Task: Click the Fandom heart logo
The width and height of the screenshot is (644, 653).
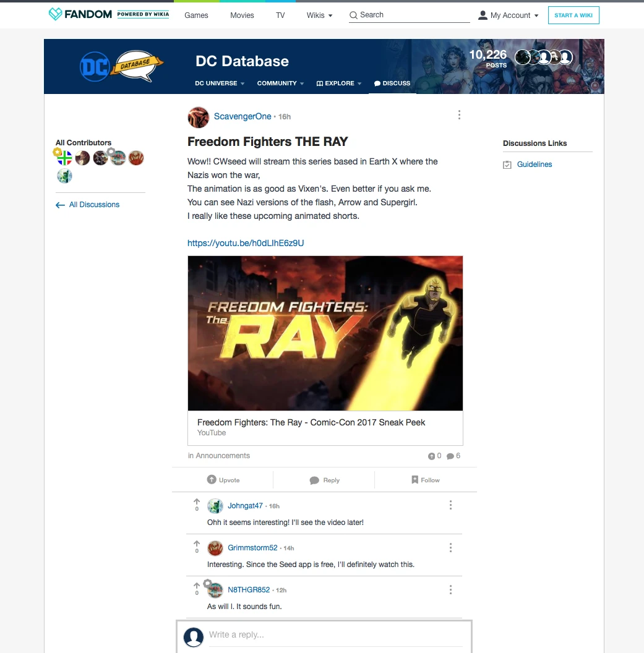Action: point(56,14)
